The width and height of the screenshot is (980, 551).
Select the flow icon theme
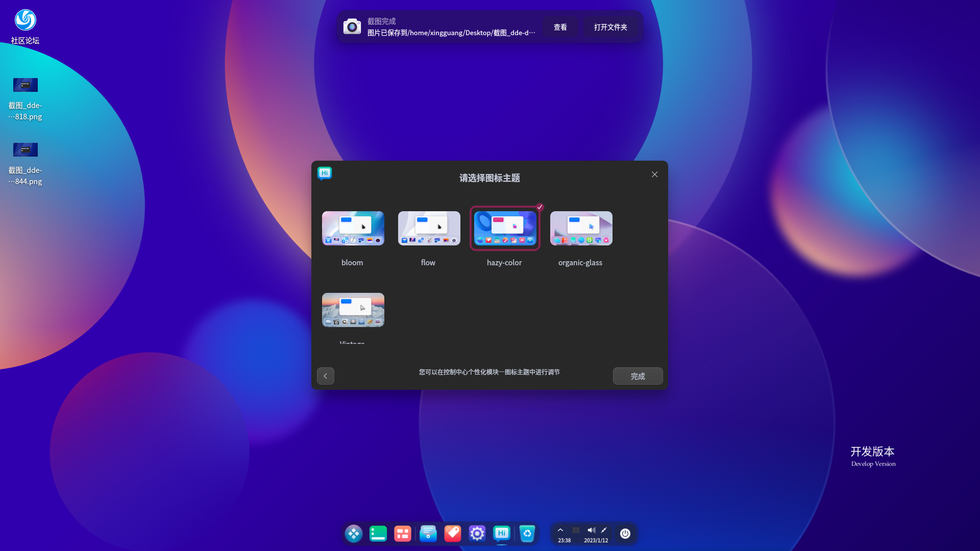(x=428, y=228)
